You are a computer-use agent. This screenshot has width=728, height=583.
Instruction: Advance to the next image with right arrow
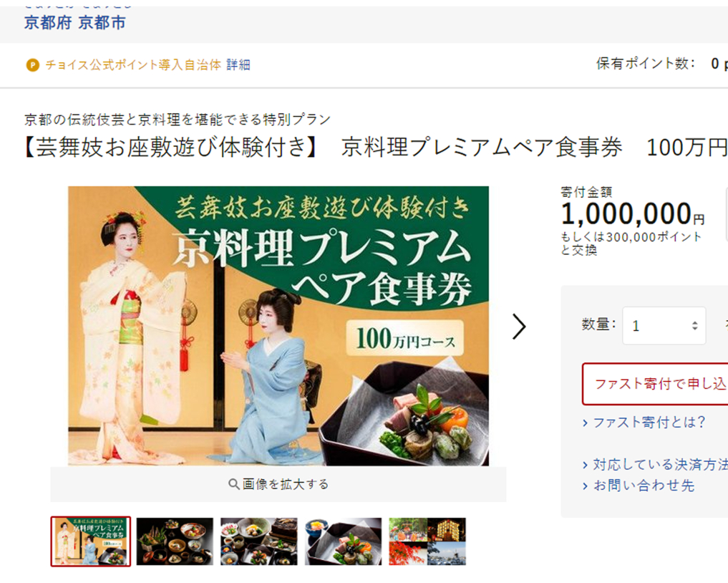click(518, 326)
